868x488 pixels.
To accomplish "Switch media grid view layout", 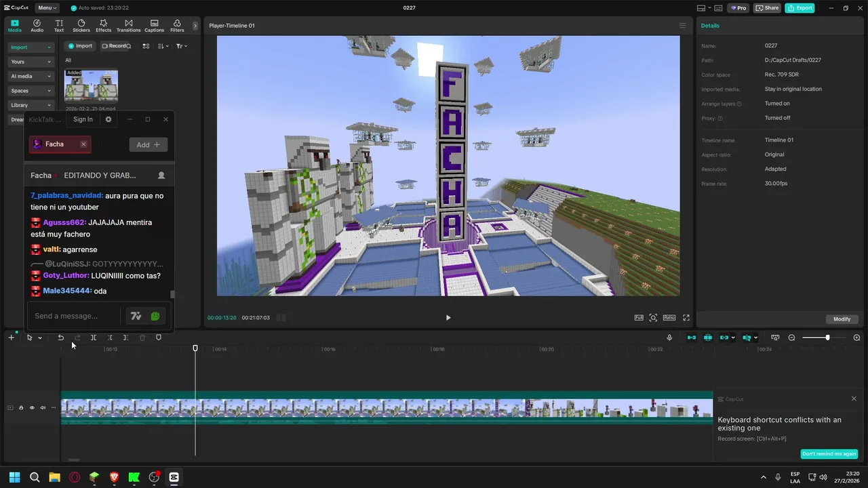I will click(146, 46).
